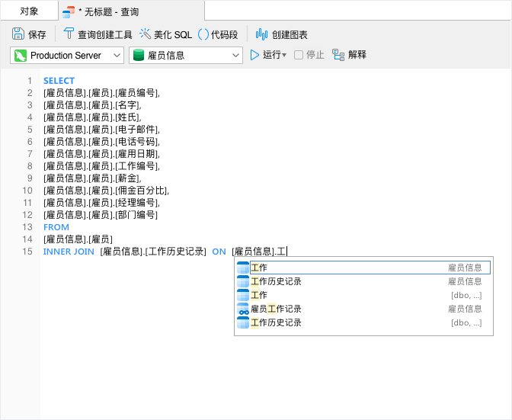Click the 保存 button label
This screenshot has height=420, width=512.
(37, 34)
